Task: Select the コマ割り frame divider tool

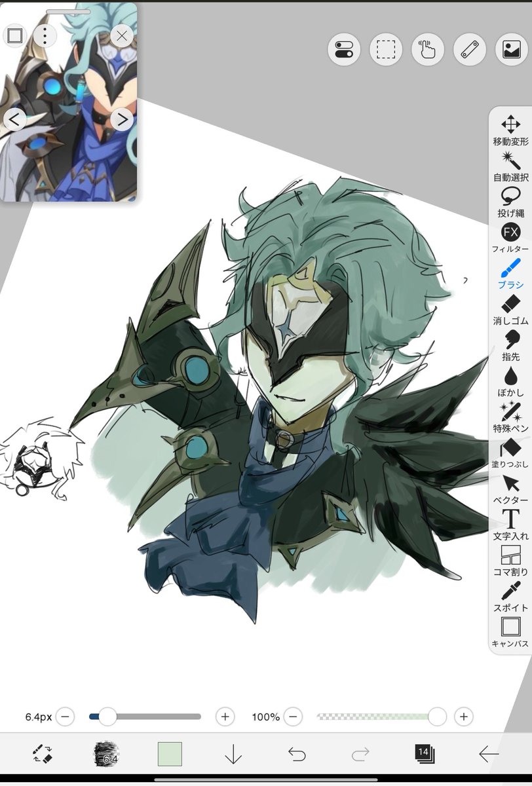Action: pyautogui.click(x=510, y=561)
